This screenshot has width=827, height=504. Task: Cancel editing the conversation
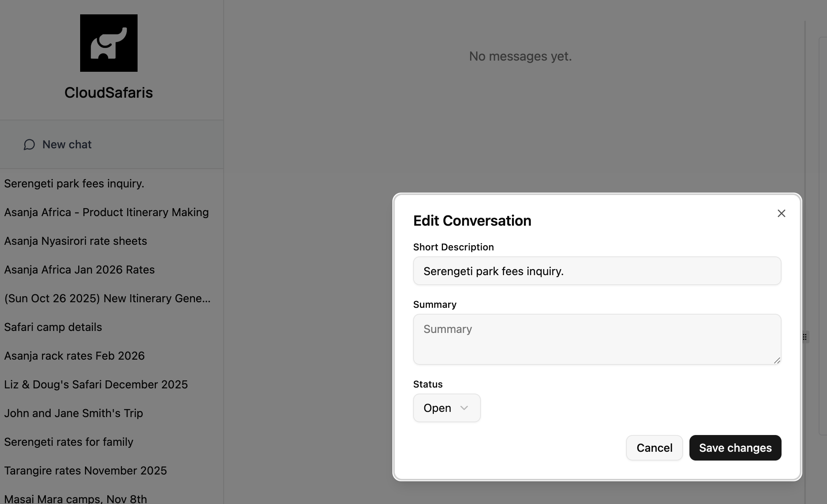coord(654,448)
